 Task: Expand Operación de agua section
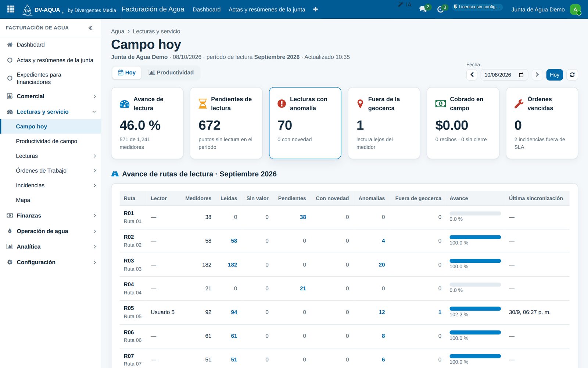click(x=50, y=231)
